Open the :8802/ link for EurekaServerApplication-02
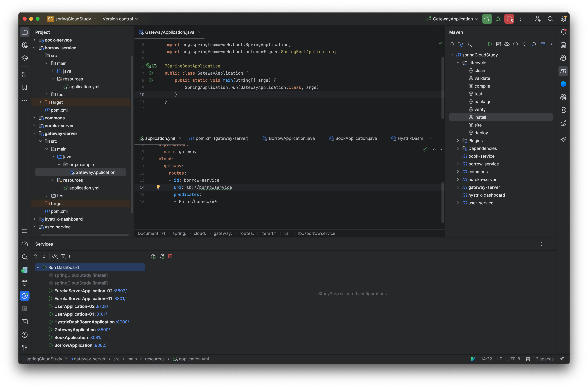This screenshot has width=588, height=388. coord(120,291)
